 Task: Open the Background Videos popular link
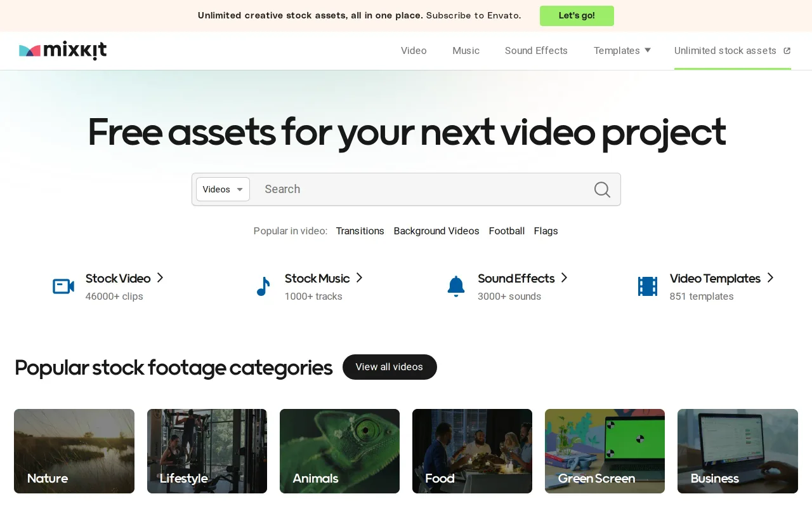click(x=436, y=231)
